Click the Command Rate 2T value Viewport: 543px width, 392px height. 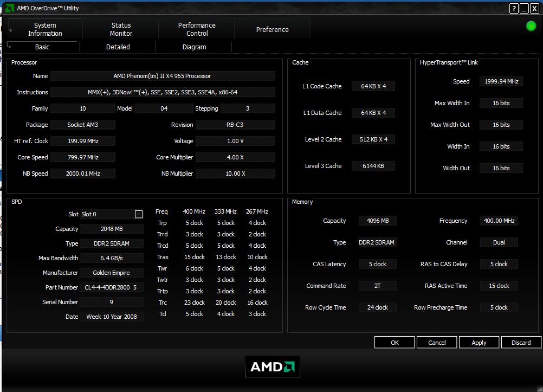tap(378, 286)
